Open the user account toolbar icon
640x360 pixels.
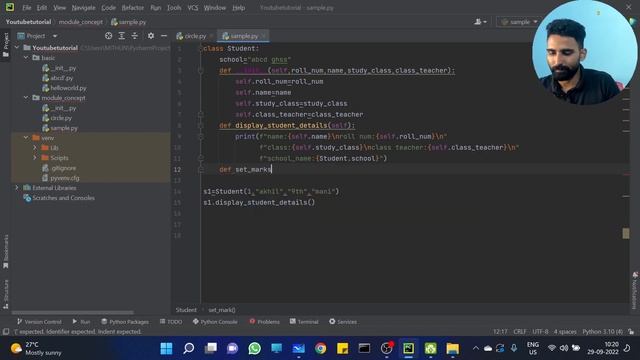click(480, 22)
